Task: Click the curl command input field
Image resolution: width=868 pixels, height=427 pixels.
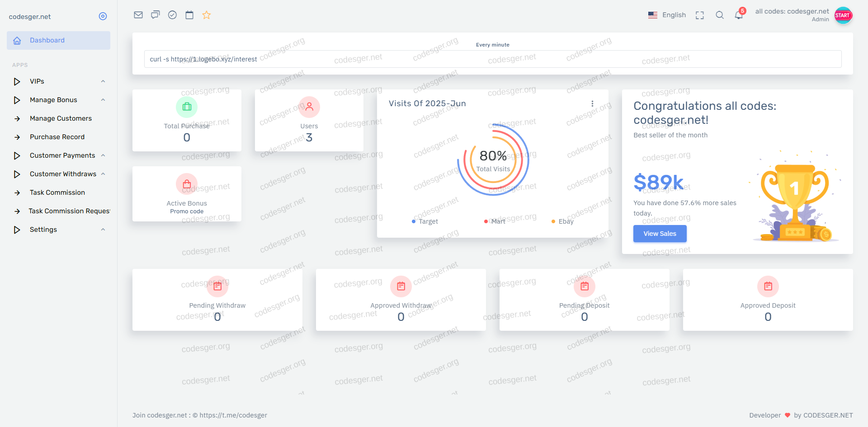Action: click(492, 59)
